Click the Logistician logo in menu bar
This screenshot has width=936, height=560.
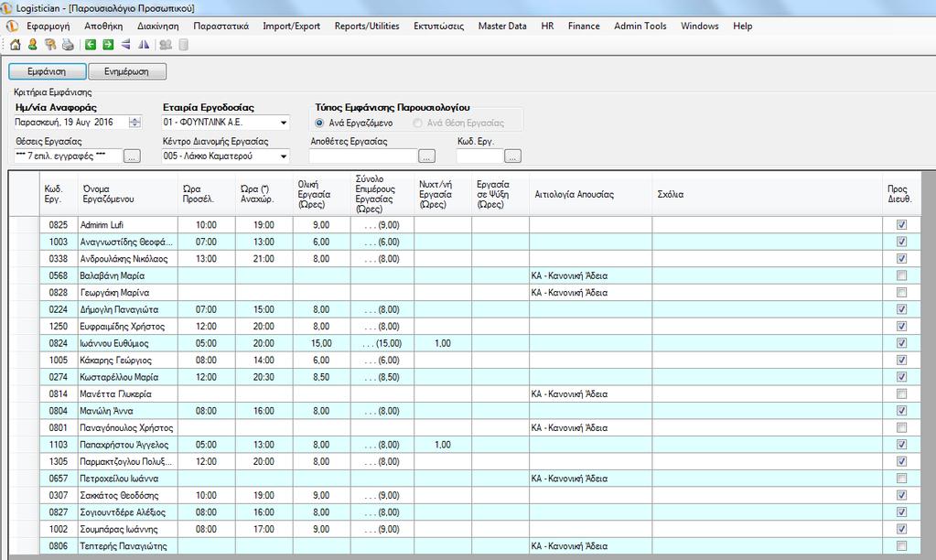(12, 27)
